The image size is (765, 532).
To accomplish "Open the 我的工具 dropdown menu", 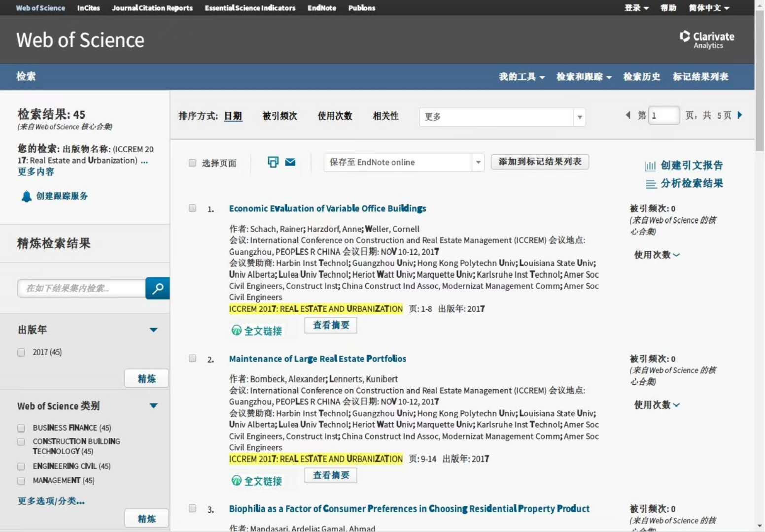I will (x=522, y=77).
